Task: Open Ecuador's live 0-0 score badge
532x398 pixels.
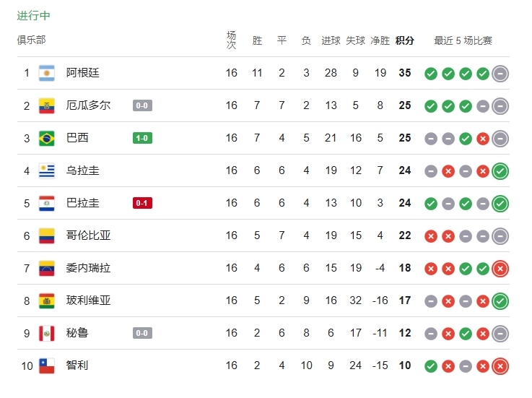Action: click(x=142, y=105)
